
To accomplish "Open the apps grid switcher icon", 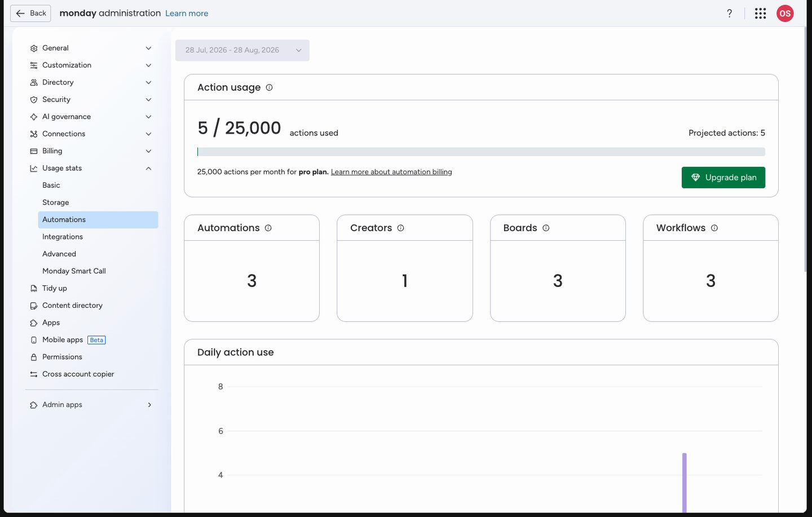I will point(760,14).
